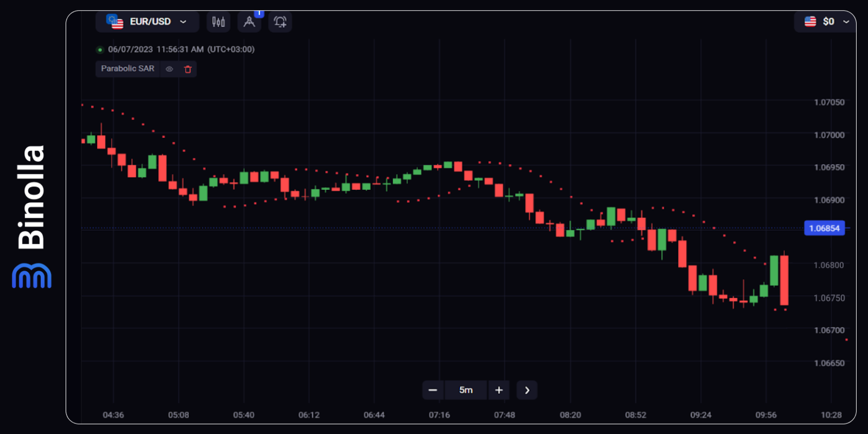868x434 pixels.
Task: Click the UTC+03:00 timezone text
Action: click(231, 49)
